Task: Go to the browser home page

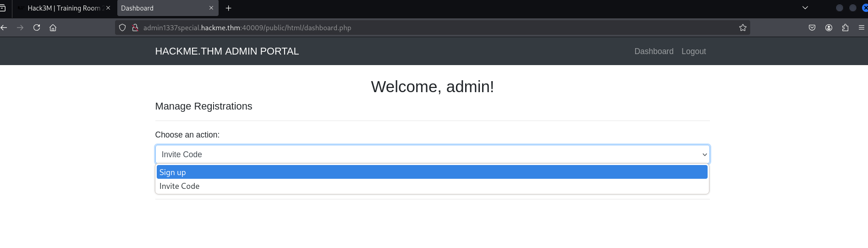Action: 53,28
